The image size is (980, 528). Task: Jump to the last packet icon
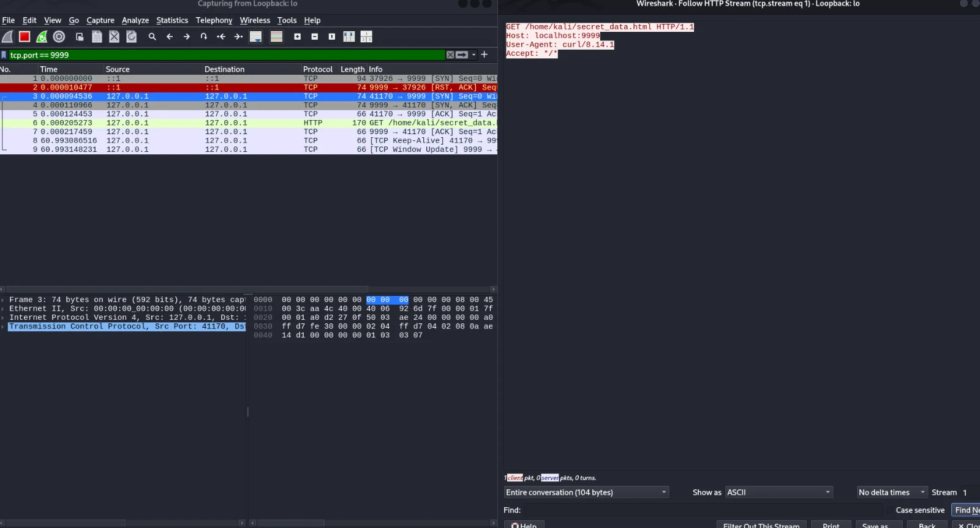(x=238, y=37)
